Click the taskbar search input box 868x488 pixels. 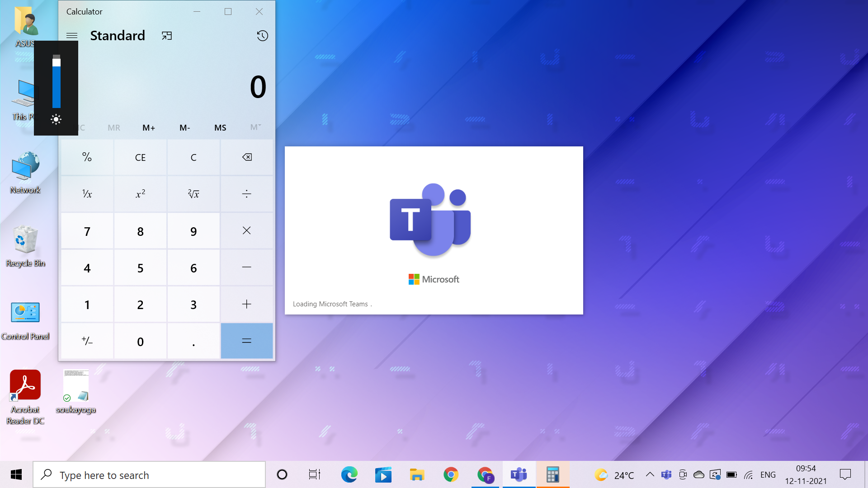tap(149, 475)
